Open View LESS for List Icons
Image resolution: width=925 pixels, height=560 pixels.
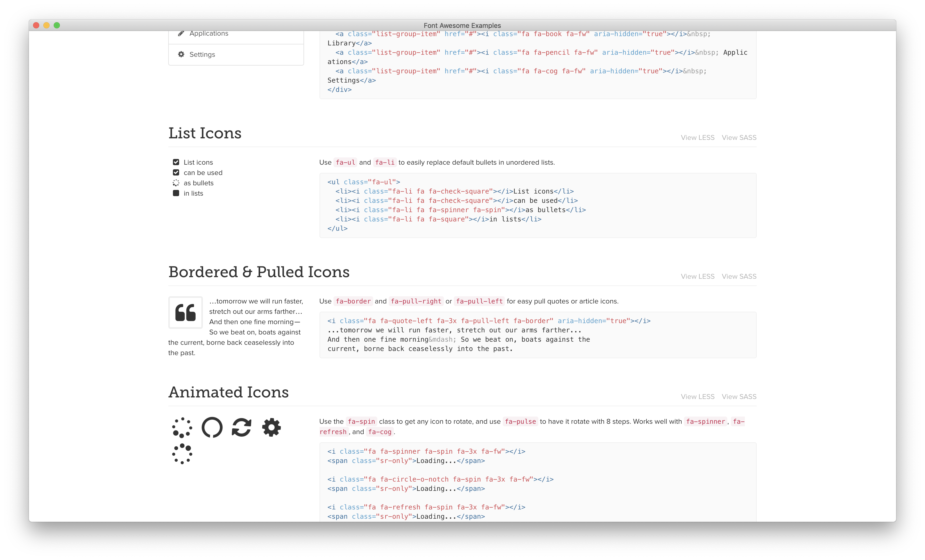(x=698, y=137)
